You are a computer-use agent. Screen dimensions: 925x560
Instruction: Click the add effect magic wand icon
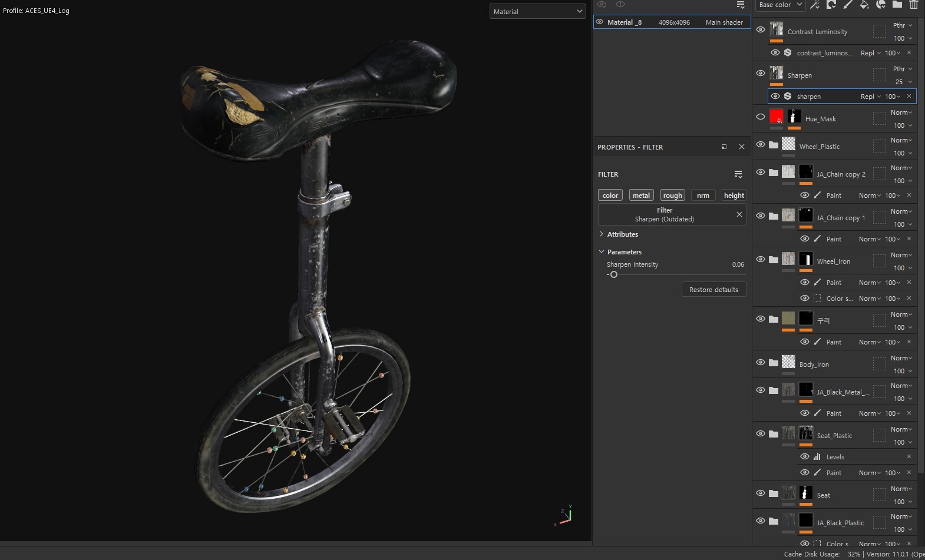[x=815, y=5]
